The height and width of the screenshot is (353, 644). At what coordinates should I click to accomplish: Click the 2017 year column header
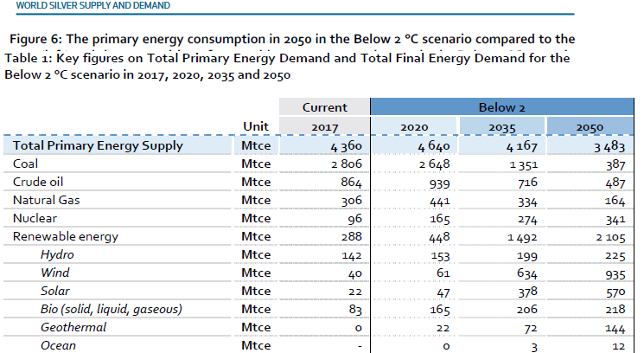click(x=324, y=127)
